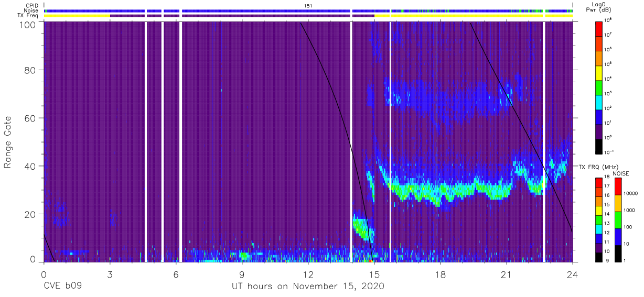Click the yellow TX Freq strip before 3 UT

[x=77, y=16]
